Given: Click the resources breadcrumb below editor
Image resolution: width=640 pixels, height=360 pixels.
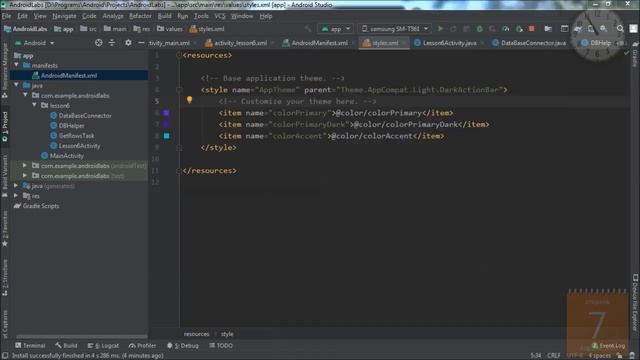Looking at the screenshot, I should click(x=196, y=334).
